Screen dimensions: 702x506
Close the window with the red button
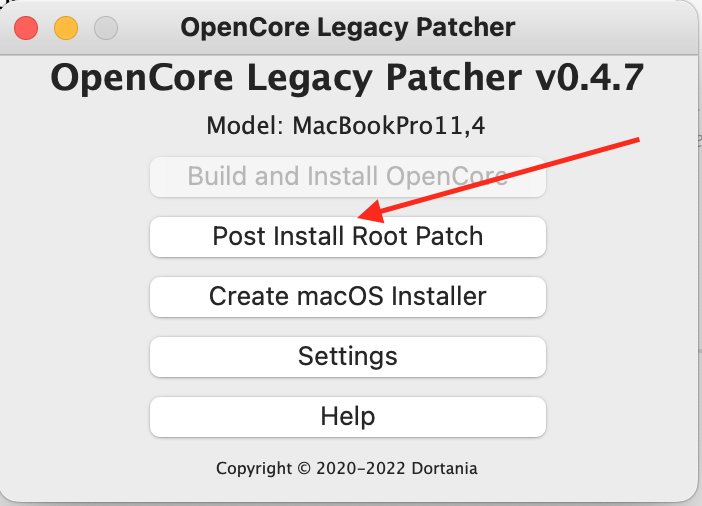26,28
